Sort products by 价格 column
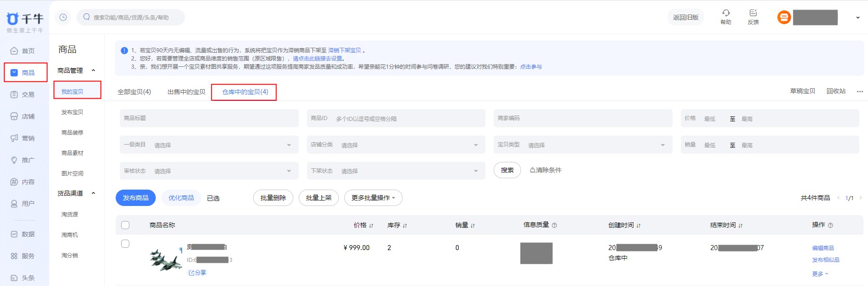The image size is (868, 286). tap(363, 225)
